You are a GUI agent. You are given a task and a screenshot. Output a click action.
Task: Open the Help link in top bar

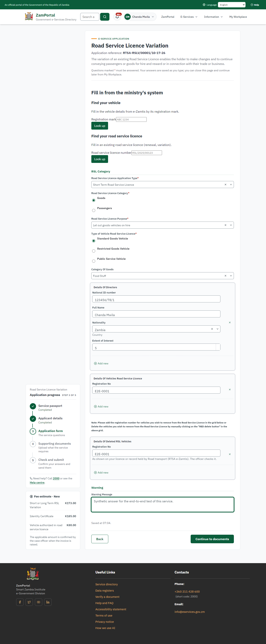(255, 5)
